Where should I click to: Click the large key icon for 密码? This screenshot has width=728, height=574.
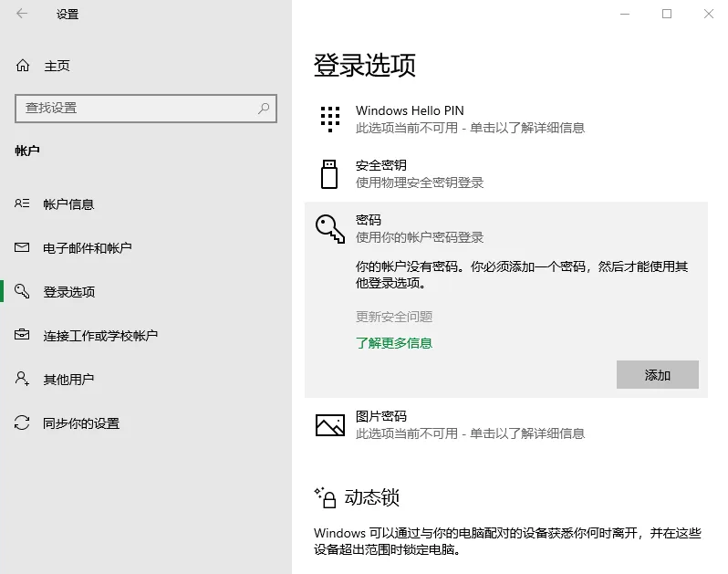click(x=330, y=228)
